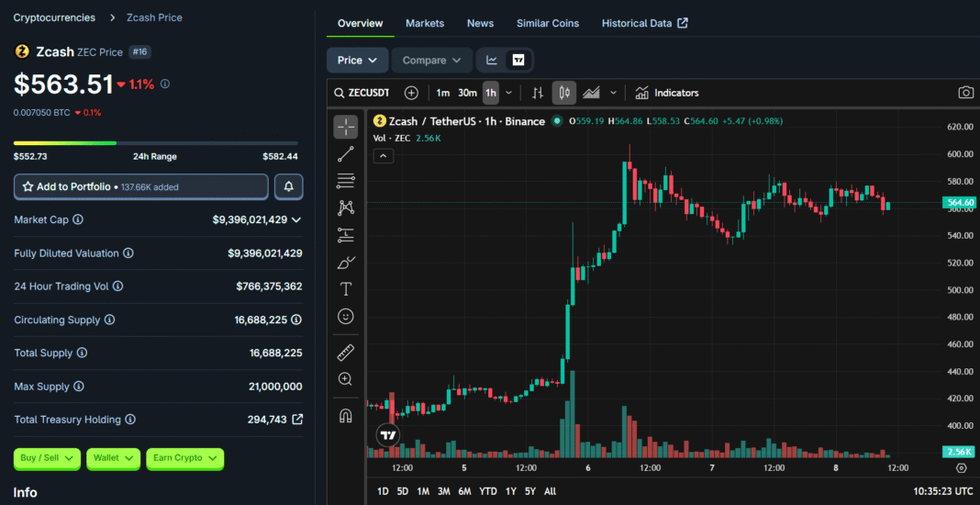This screenshot has height=505, width=980.
Task: Click info icon next to 24 Hour Trading Vol
Action: 117,286
